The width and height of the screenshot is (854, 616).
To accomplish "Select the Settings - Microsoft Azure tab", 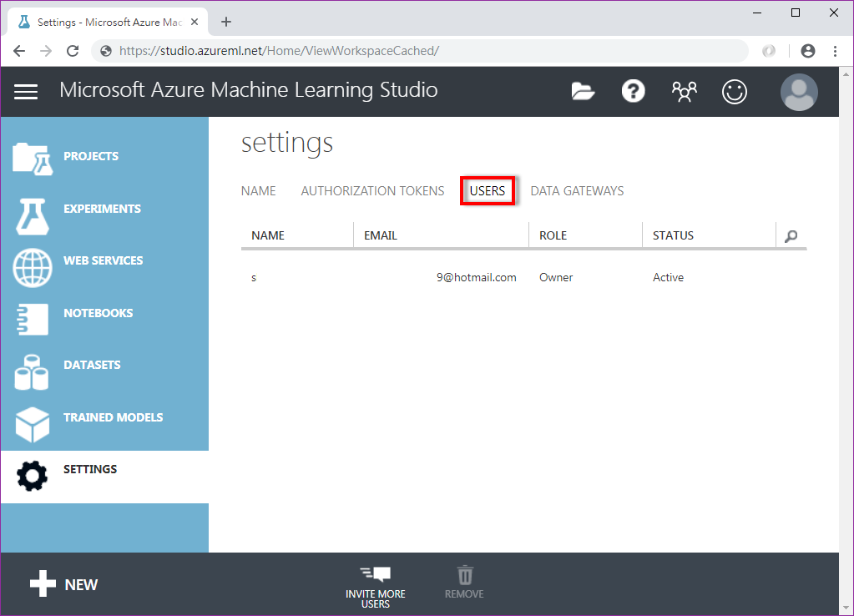I will 108,23.
